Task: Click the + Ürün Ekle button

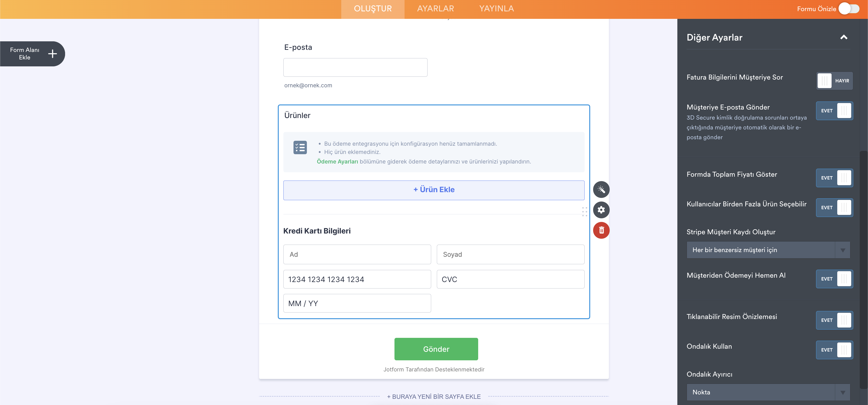Action: pyautogui.click(x=434, y=190)
